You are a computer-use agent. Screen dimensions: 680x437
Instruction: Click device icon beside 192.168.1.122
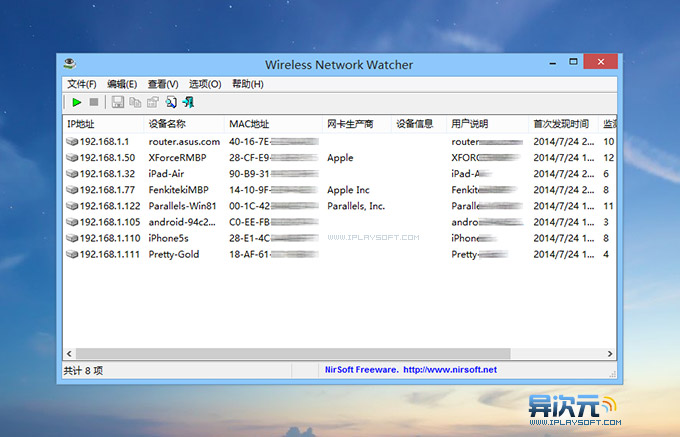(72, 205)
